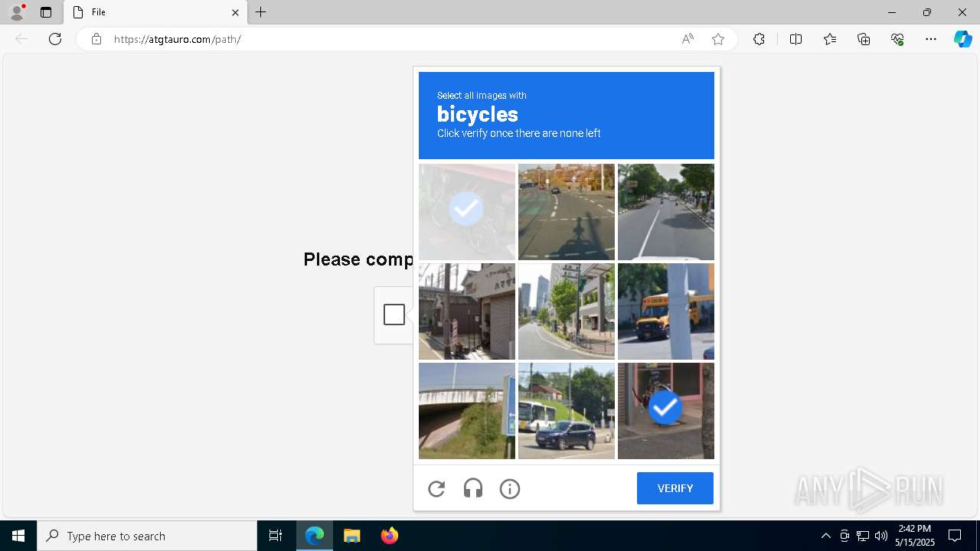The width and height of the screenshot is (980, 551).
Task: Open notification center icon
Action: tap(955, 536)
